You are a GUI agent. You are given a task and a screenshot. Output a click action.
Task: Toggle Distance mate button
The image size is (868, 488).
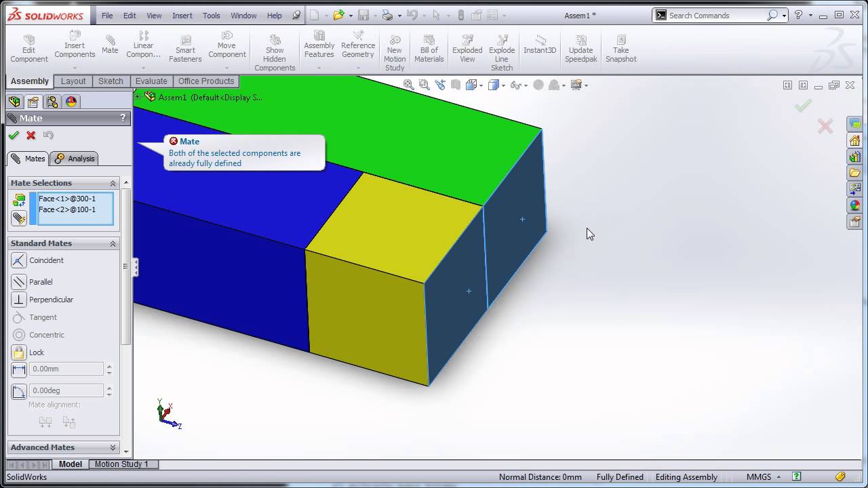click(x=19, y=369)
